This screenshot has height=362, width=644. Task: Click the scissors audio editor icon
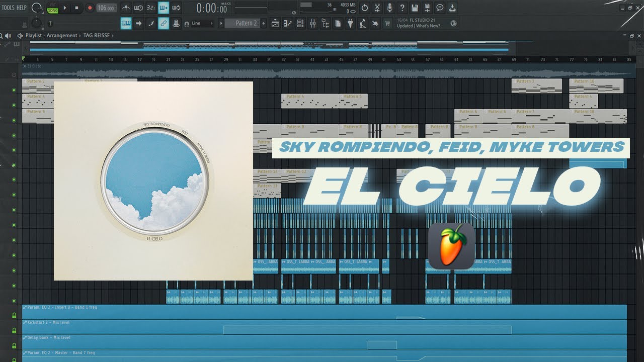pos(377,8)
